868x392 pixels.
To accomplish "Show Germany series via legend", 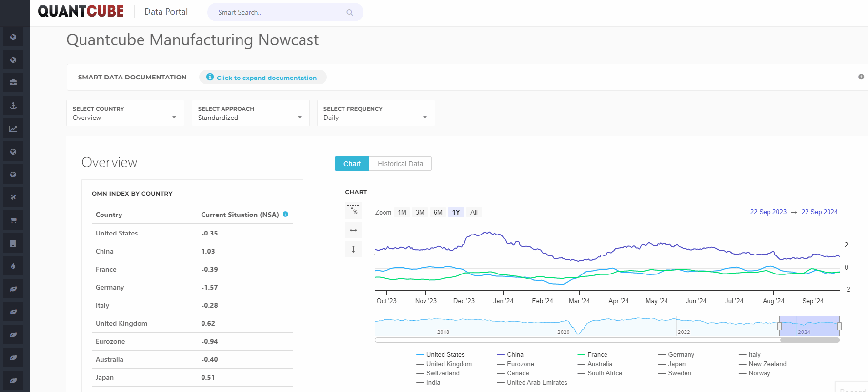I will coord(676,355).
